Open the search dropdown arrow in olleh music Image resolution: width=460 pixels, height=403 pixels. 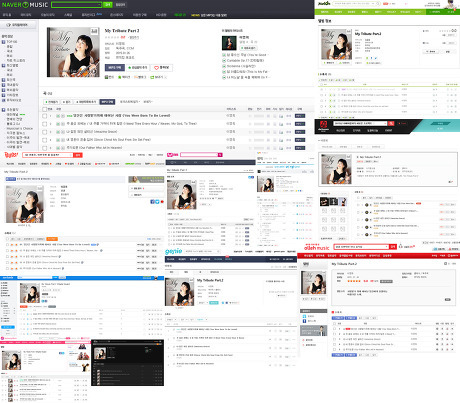(387, 247)
